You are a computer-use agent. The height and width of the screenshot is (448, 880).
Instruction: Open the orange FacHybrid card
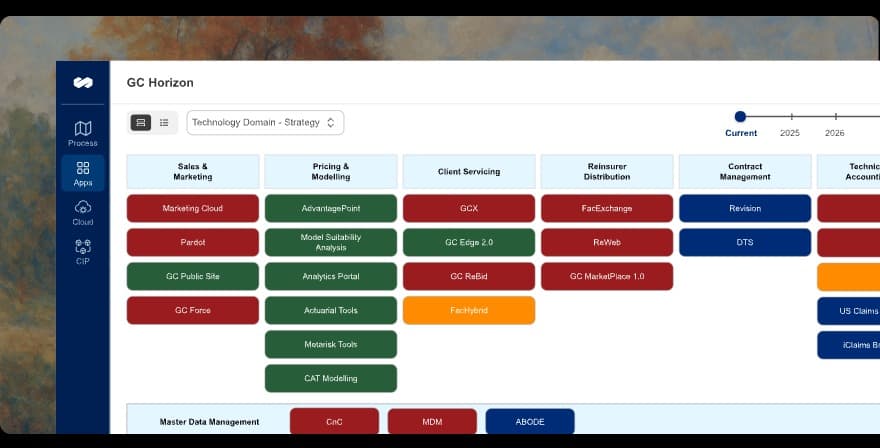469,310
